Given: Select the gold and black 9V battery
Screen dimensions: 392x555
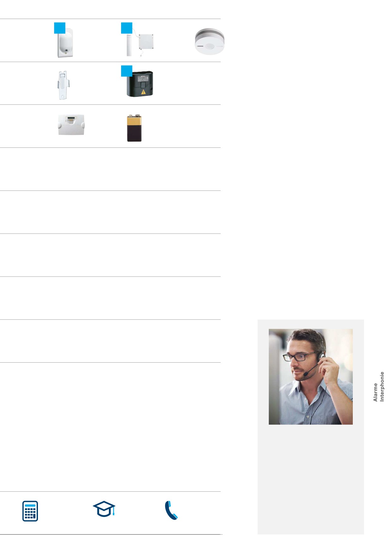Looking at the screenshot, I should [x=134, y=128].
